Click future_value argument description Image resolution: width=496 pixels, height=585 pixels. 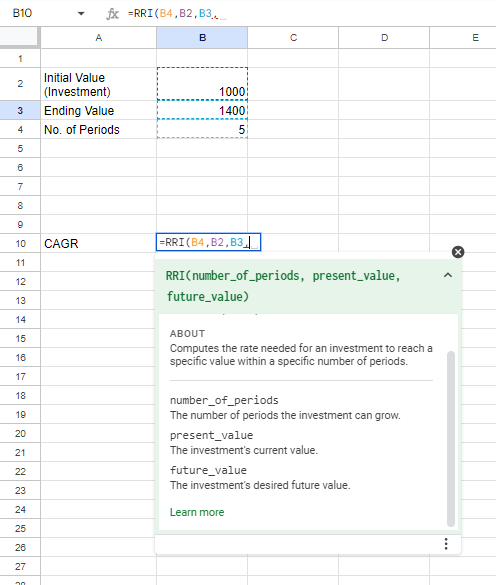(260, 485)
